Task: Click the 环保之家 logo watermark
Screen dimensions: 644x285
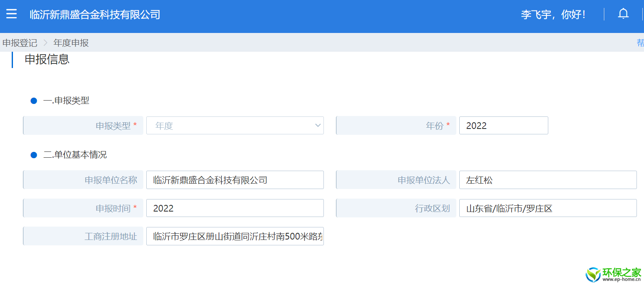Action: point(614,274)
